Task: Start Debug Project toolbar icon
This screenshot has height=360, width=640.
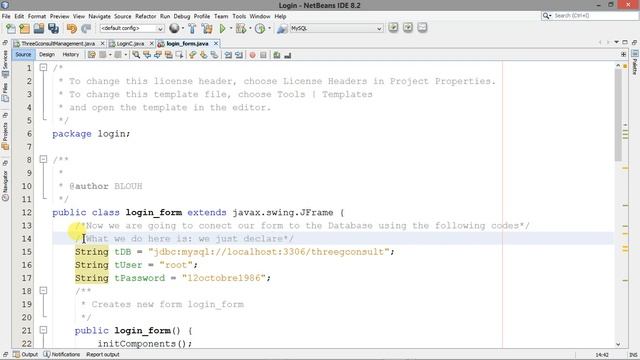Action: [x=241, y=29]
